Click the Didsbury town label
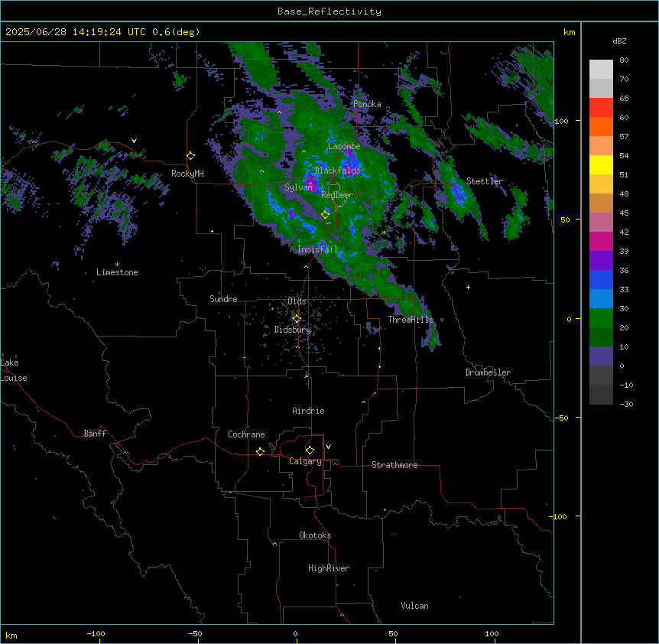Image resolution: width=659 pixels, height=644 pixels. pos(293,330)
